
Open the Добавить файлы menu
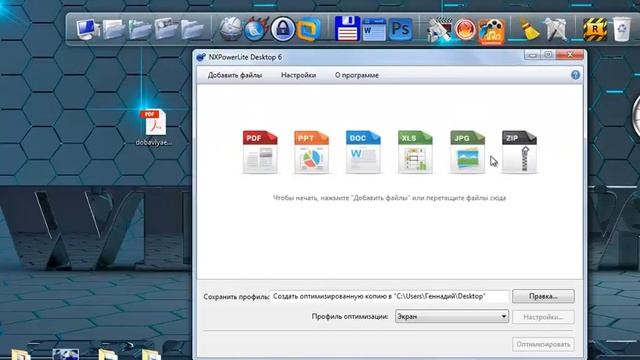coord(235,75)
